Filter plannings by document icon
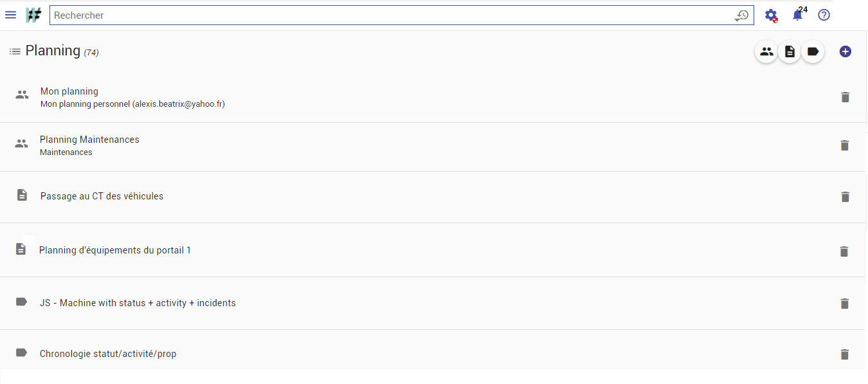The image size is (868, 384). (x=790, y=51)
